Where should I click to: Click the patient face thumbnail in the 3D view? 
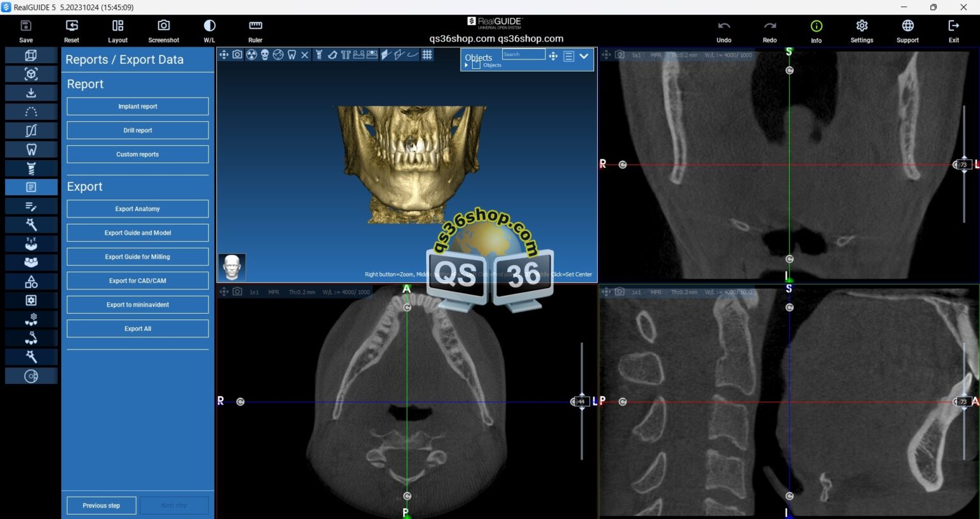[x=232, y=267]
